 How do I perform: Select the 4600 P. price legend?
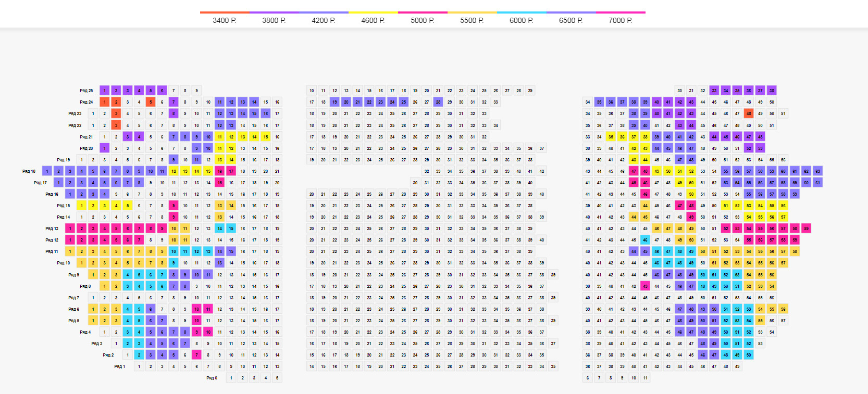[373, 20]
